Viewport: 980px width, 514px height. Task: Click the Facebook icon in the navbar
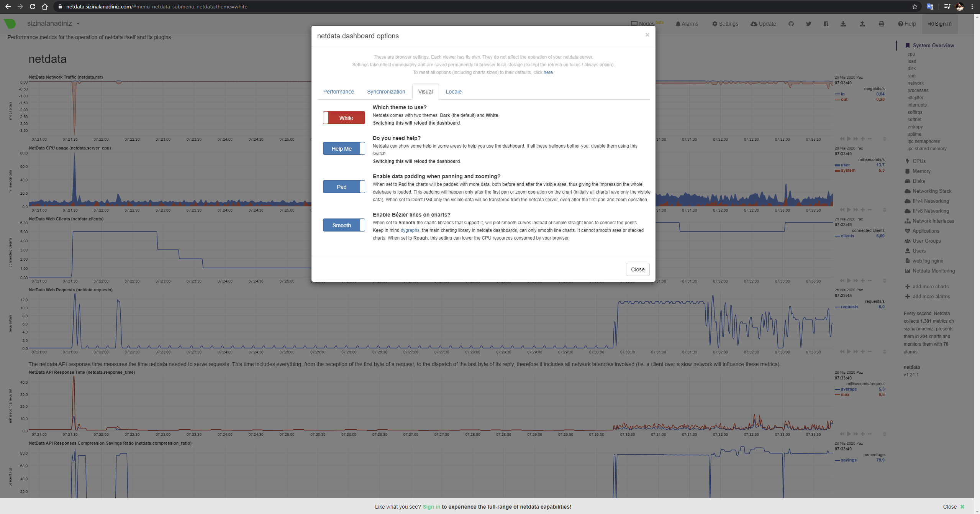826,24
